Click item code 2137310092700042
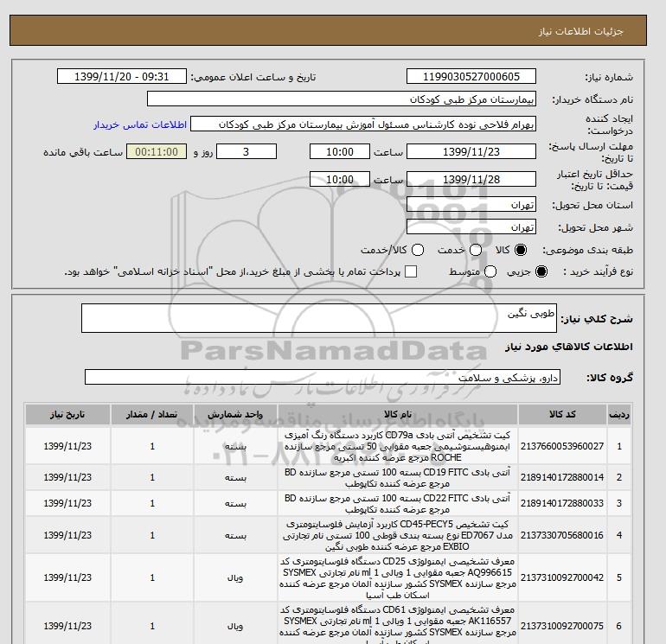This screenshot has height=644, width=666. (x=562, y=577)
